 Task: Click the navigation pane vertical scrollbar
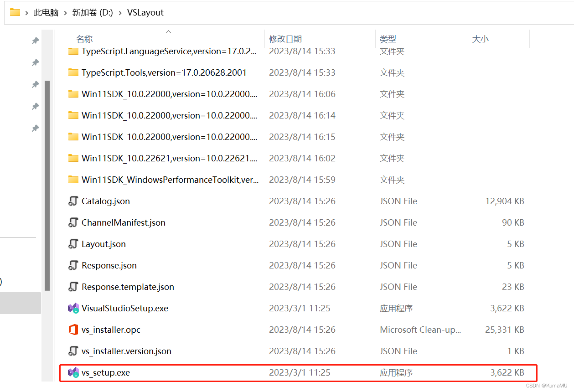[x=47, y=186]
